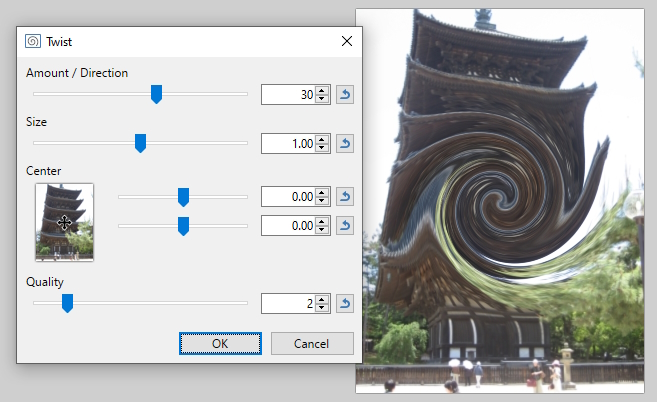The height and width of the screenshot is (402, 657).
Task: Reset the Size value to default
Action: click(x=345, y=144)
